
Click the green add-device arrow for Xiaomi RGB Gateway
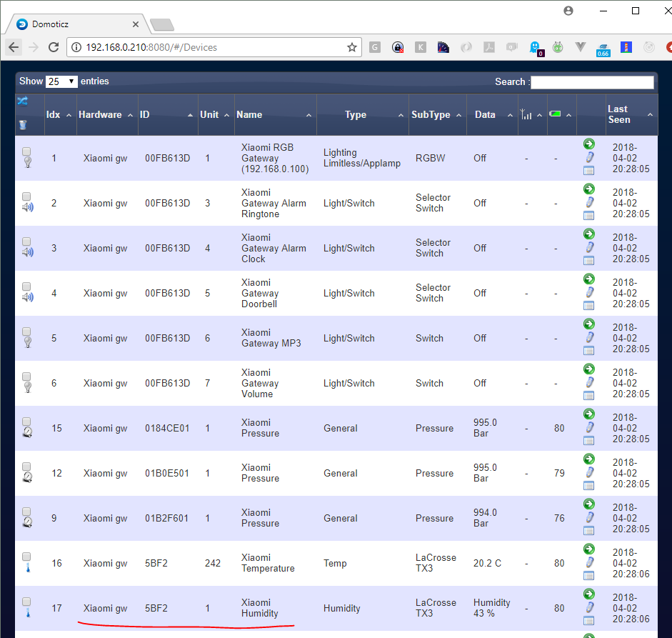coord(589,144)
